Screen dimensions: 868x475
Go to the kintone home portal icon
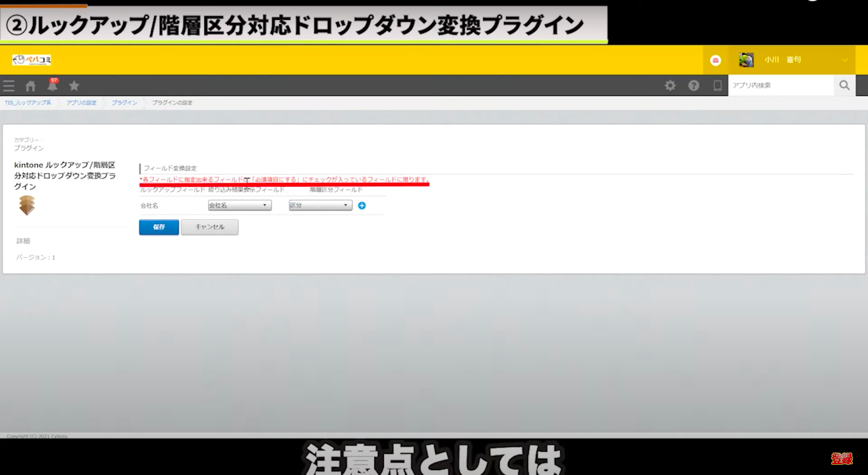30,86
